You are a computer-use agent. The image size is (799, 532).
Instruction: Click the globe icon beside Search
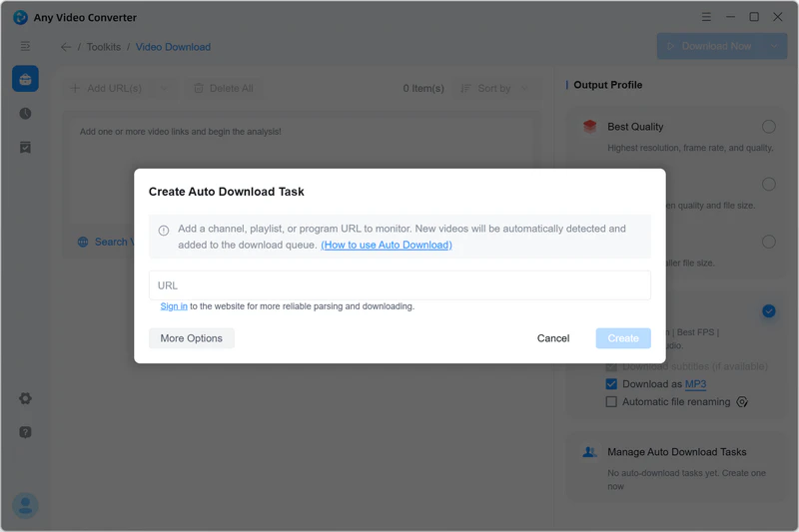[83, 242]
